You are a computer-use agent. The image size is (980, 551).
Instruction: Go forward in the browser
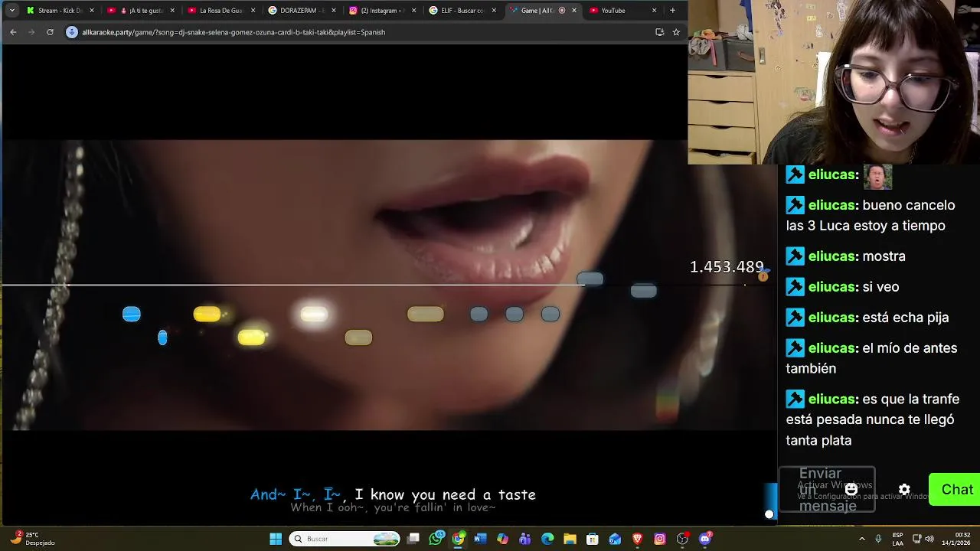pos(31,32)
